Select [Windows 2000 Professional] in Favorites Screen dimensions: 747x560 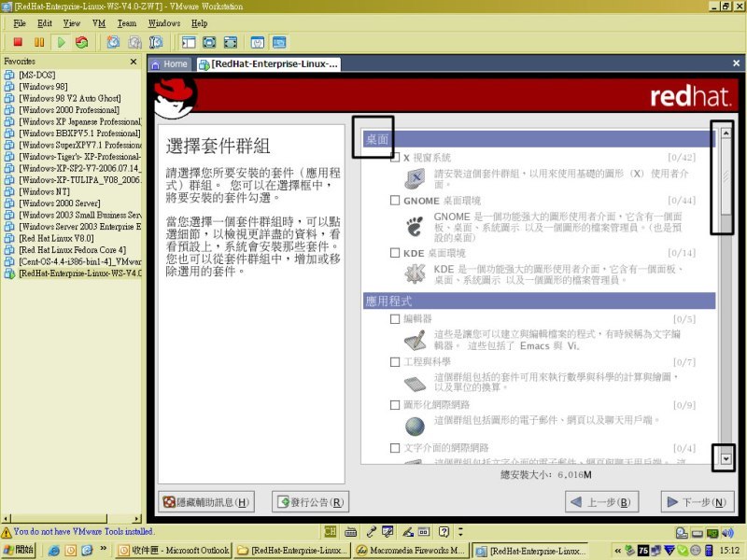tap(69, 110)
